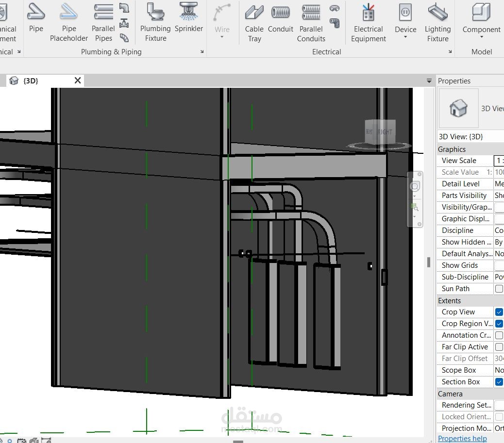504x443 pixels.
Task: Click the Pipe Fitting elbow icon
Action: coord(124,8)
